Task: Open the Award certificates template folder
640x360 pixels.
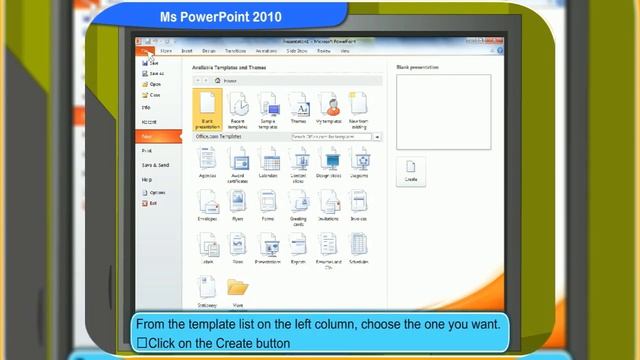Action: (x=238, y=165)
